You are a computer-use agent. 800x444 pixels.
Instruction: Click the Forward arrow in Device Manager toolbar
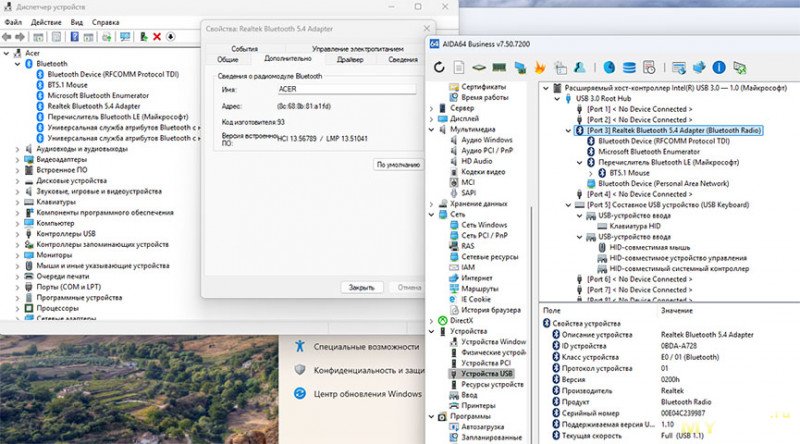point(20,37)
